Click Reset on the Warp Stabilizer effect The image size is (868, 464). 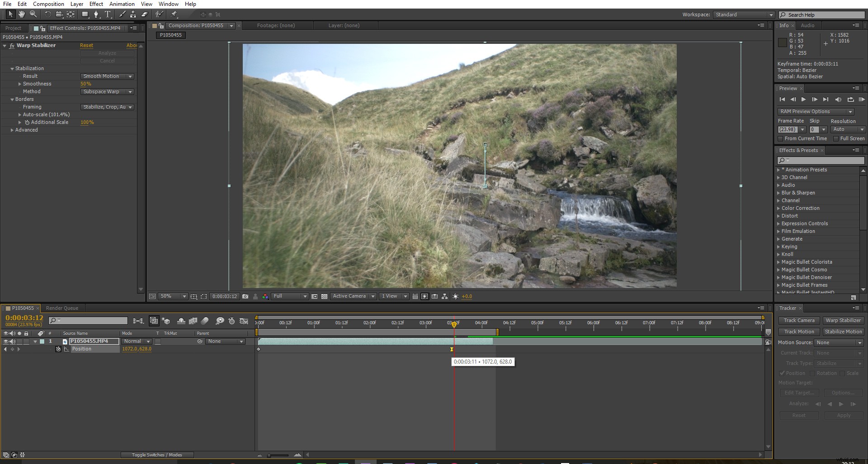[86, 45]
